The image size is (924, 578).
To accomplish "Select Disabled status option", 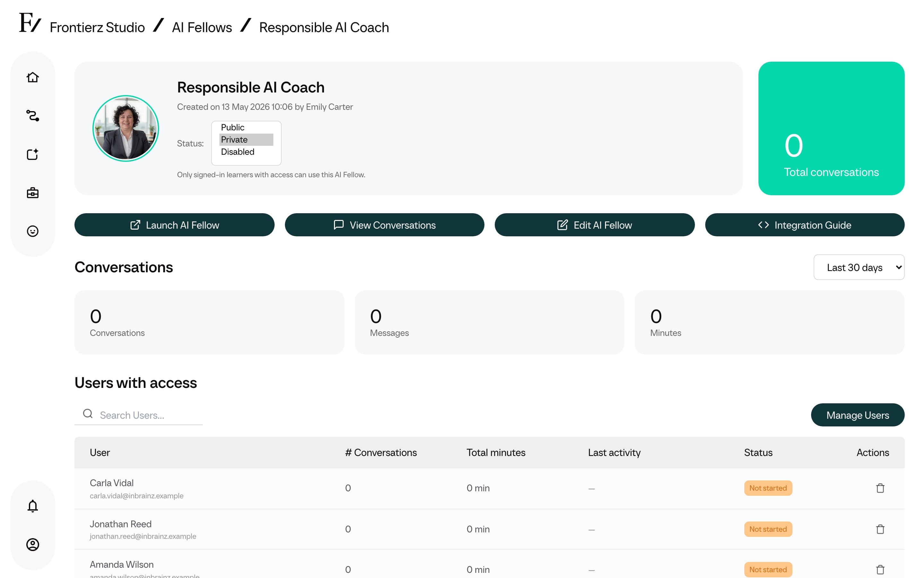I will point(246,152).
